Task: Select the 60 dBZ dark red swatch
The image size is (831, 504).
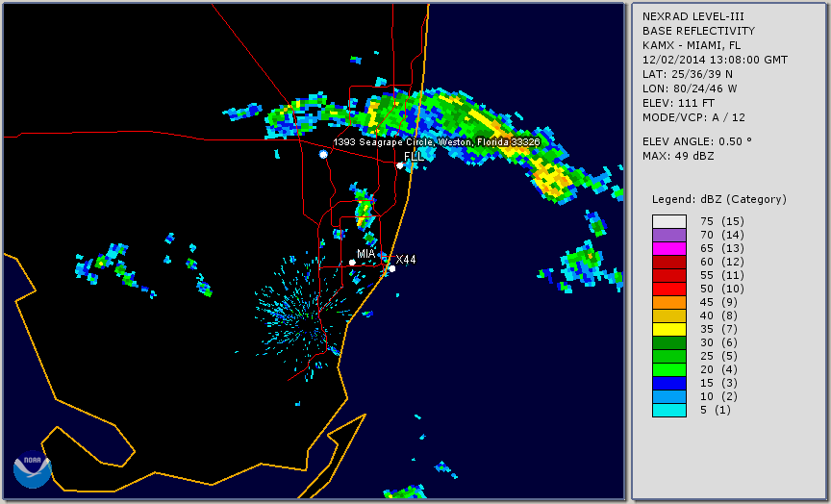Action: [669, 262]
